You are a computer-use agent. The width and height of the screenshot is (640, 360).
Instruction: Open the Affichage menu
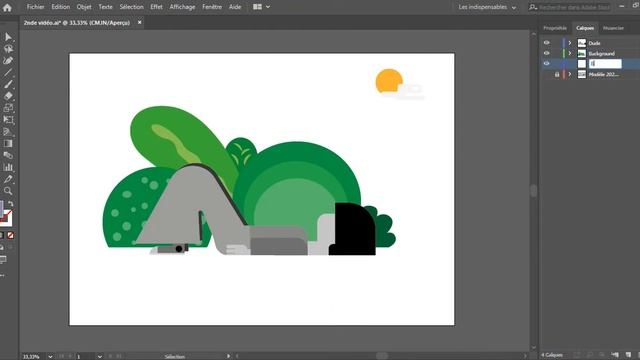point(182,7)
